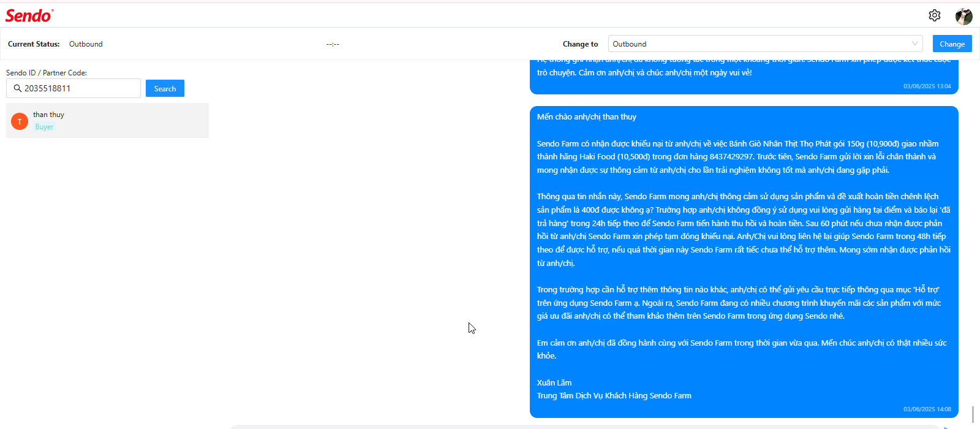Click the Xuân Lâm signature line
Viewport: 980px width, 429px height.
[554, 382]
